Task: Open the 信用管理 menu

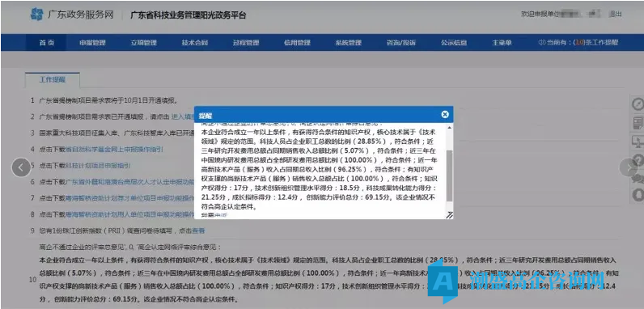Action: [x=297, y=43]
